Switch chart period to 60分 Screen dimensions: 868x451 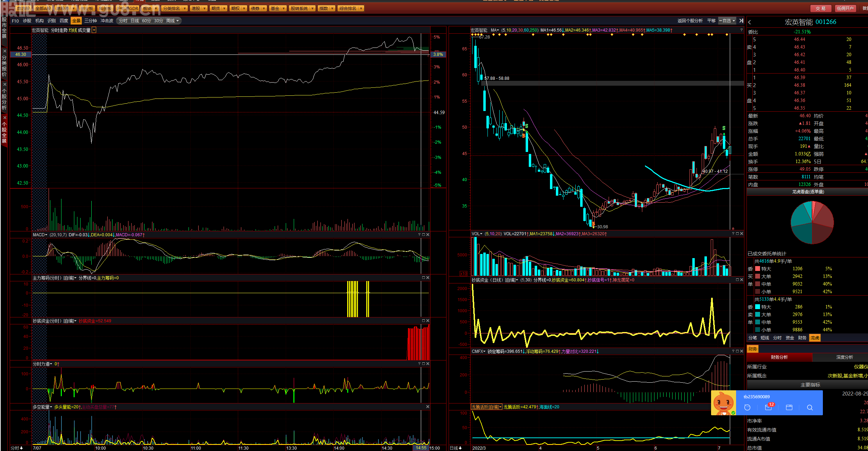tap(147, 21)
